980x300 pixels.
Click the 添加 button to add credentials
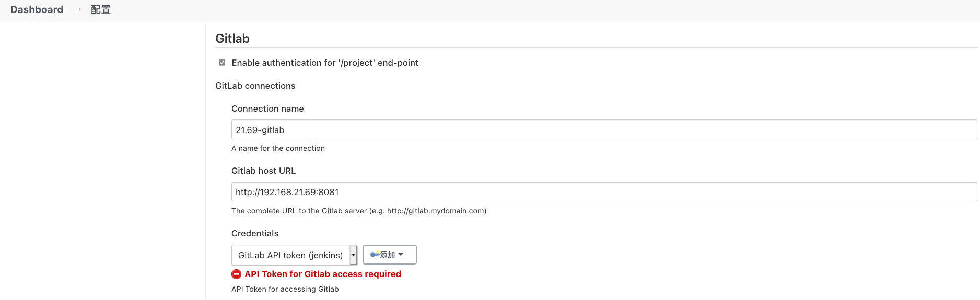390,255
